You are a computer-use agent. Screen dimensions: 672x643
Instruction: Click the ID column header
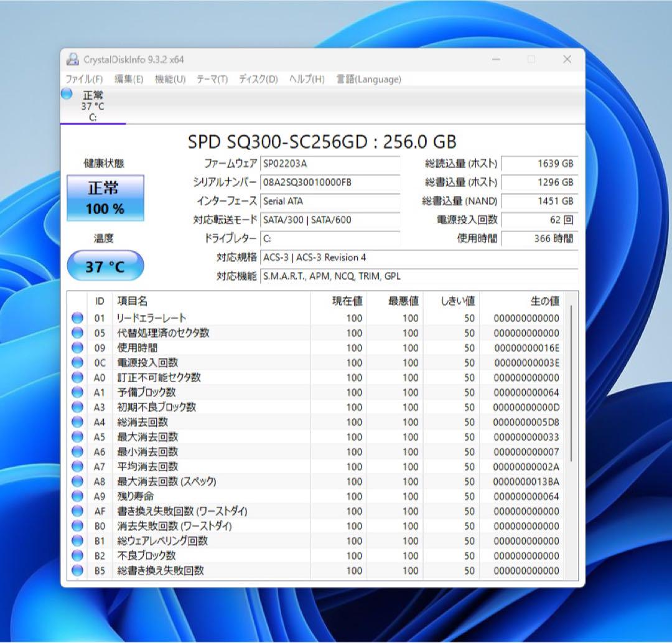point(100,301)
